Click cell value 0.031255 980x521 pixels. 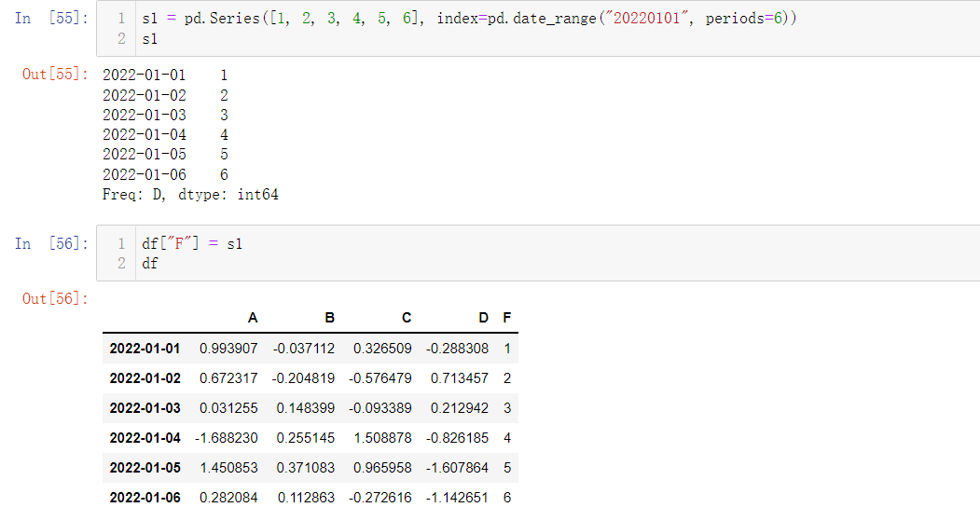pos(228,408)
